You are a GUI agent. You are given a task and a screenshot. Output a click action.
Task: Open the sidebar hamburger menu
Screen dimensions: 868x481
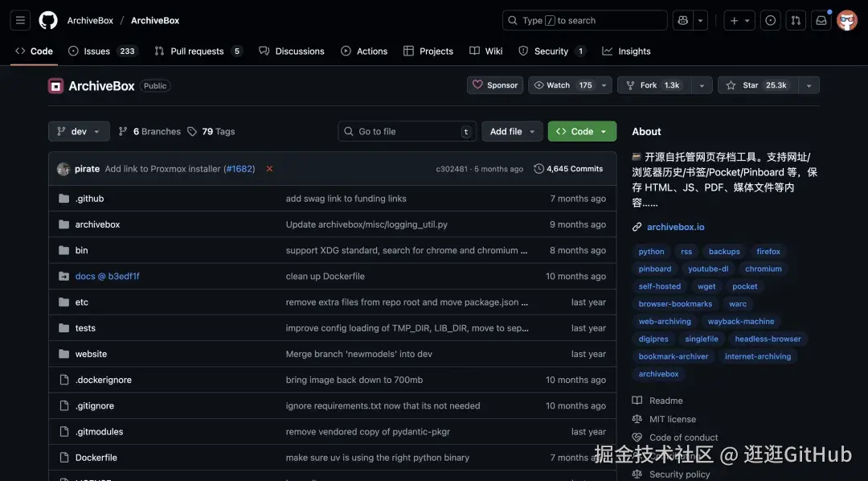click(x=20, y=20)
